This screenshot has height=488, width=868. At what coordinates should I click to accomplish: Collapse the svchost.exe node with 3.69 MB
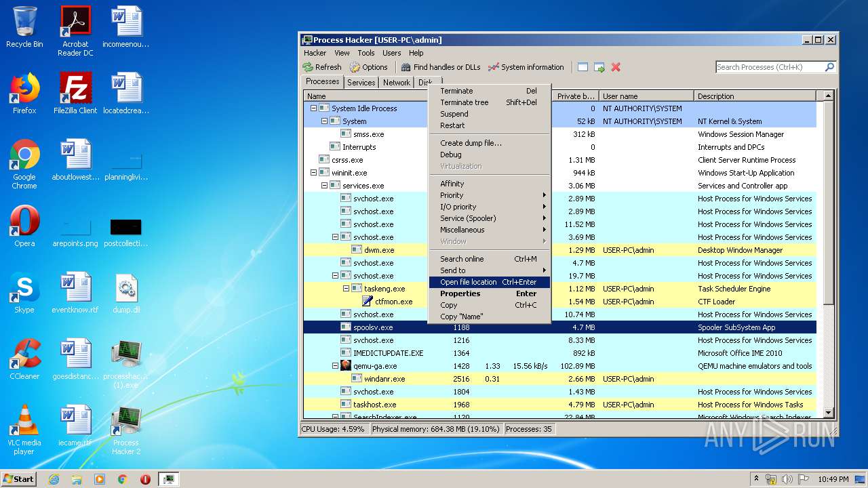(335, 237)
